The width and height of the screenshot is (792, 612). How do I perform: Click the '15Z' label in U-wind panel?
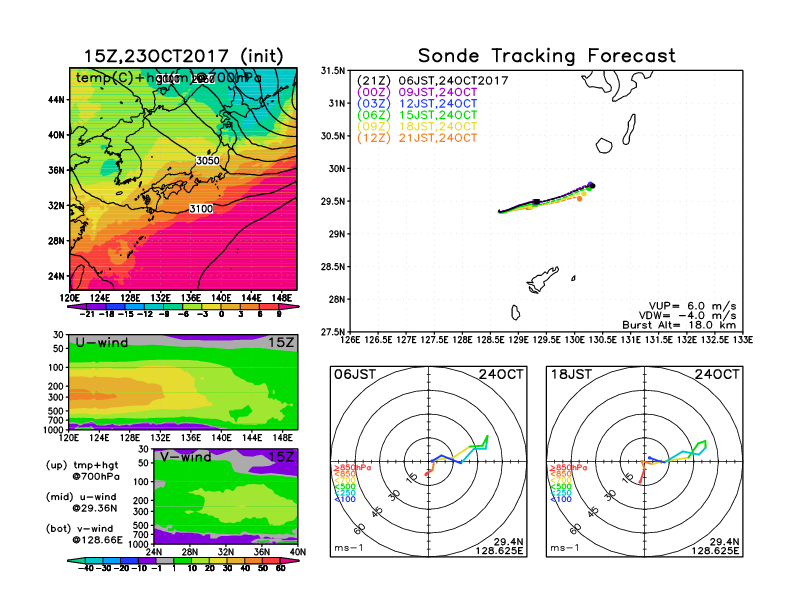point(281,342)
